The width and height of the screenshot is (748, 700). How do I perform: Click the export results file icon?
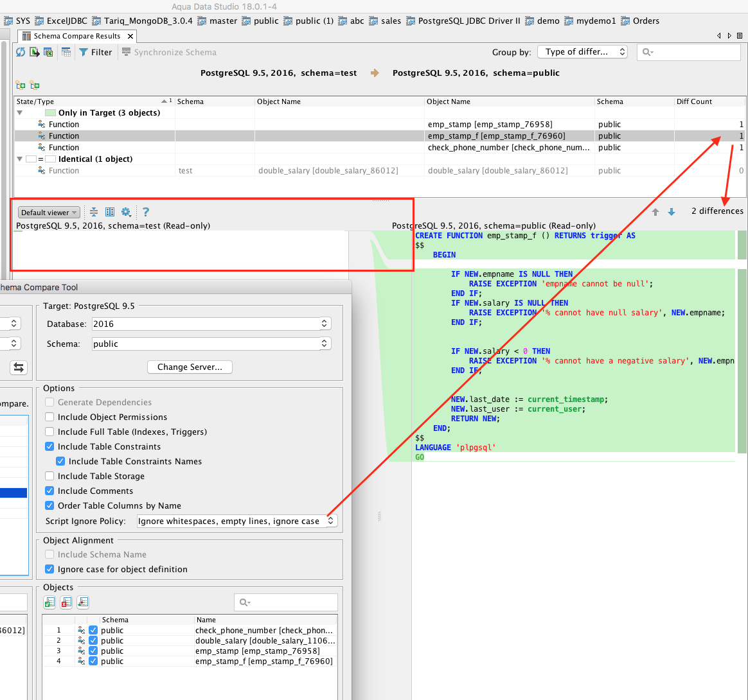(x=34, y=52)
